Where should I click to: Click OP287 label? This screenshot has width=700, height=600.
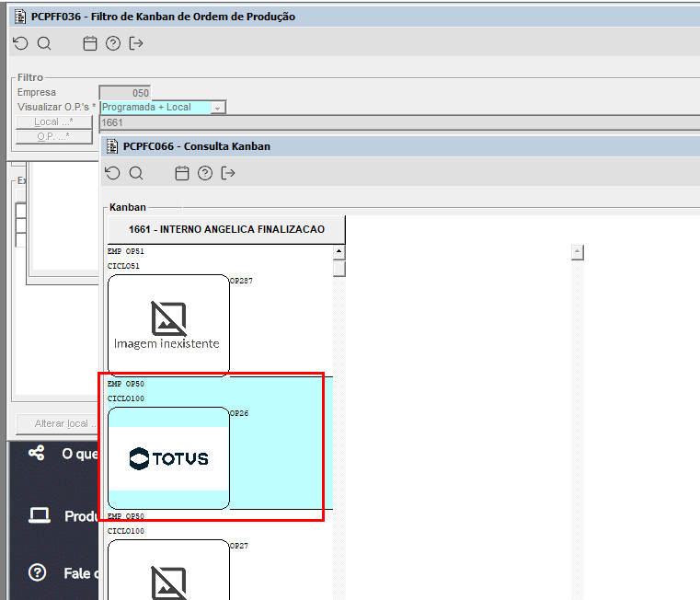(241, 281)
